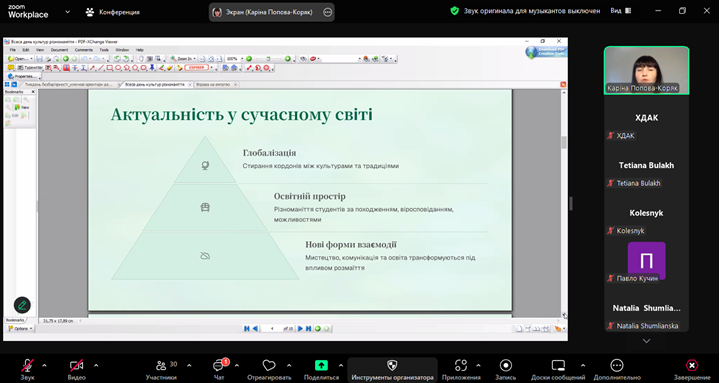Viewport: 720px width, 383px height.
Task: Select the Line drawing tool
Action: pos(101,68)
